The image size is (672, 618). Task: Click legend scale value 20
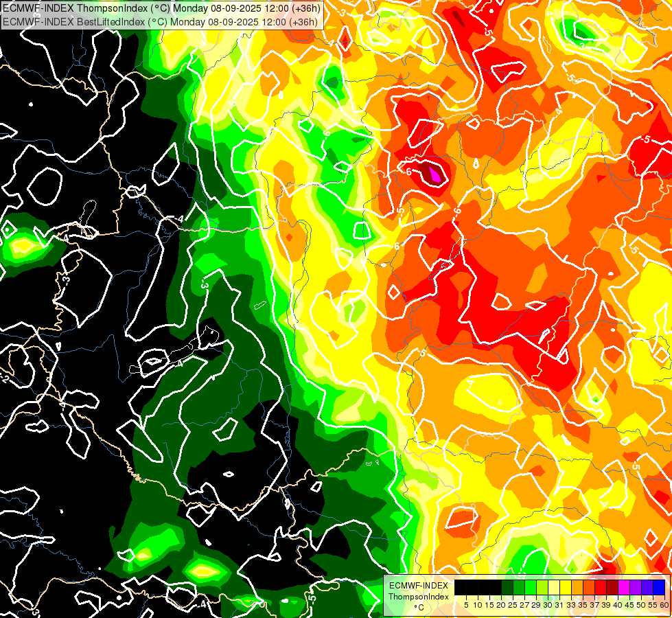point(501,605)
